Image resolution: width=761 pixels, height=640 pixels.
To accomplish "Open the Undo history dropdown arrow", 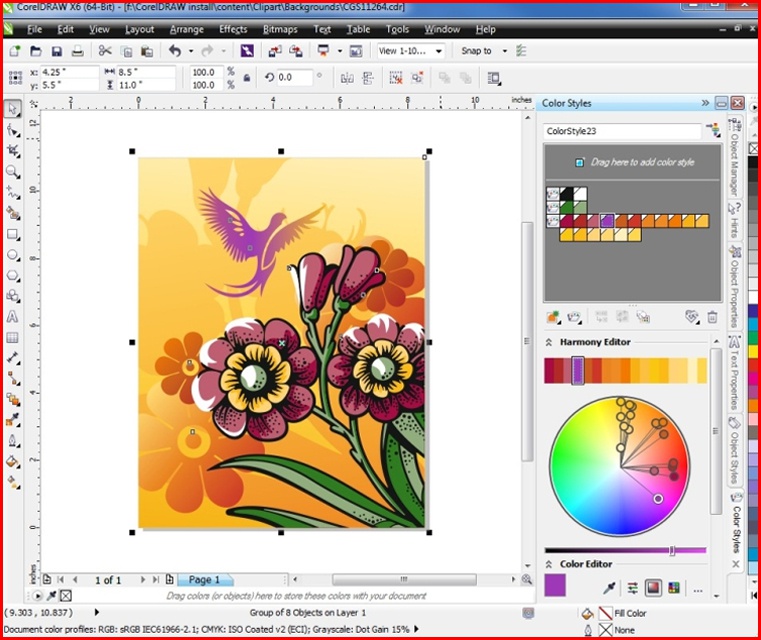I will coord(191,50).
